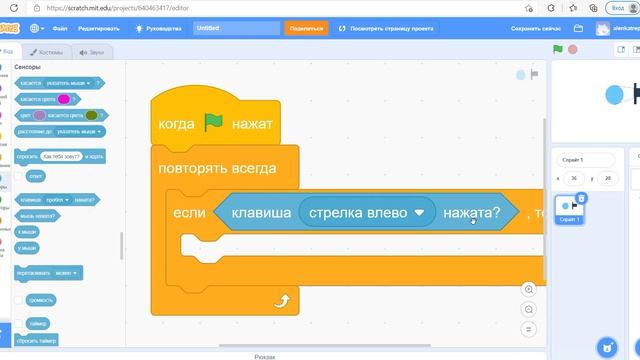
Task: Click browser reload icon
Action: pyautogui.click(x=13, y=8)
